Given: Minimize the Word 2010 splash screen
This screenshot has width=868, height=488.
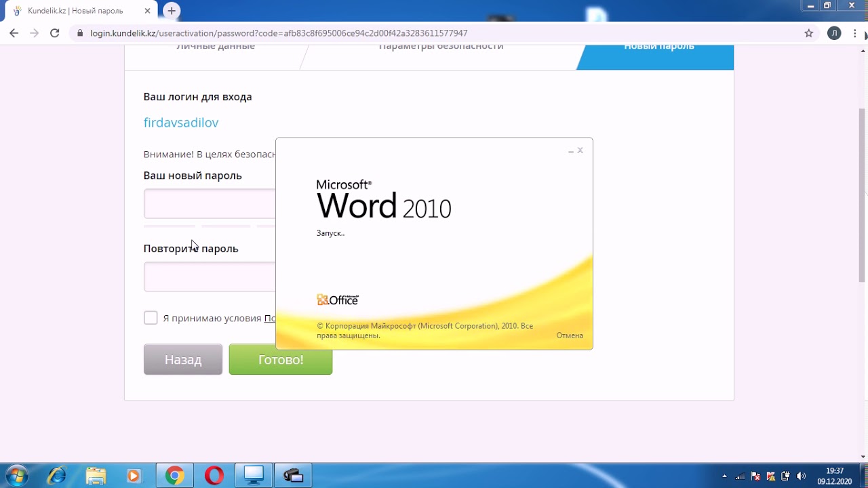Looking at the screenshot, I should (x=571, y=150).
